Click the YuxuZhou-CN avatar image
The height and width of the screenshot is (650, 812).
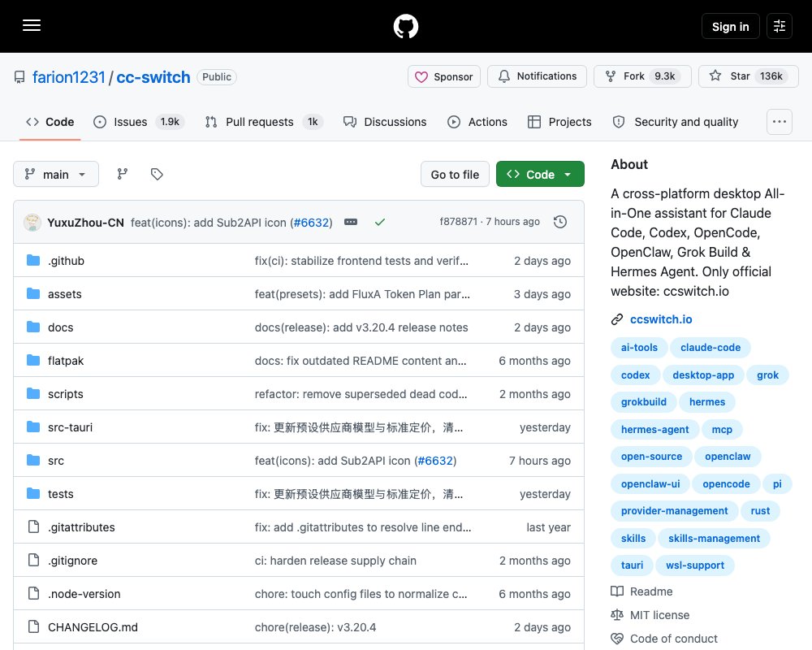32,222
